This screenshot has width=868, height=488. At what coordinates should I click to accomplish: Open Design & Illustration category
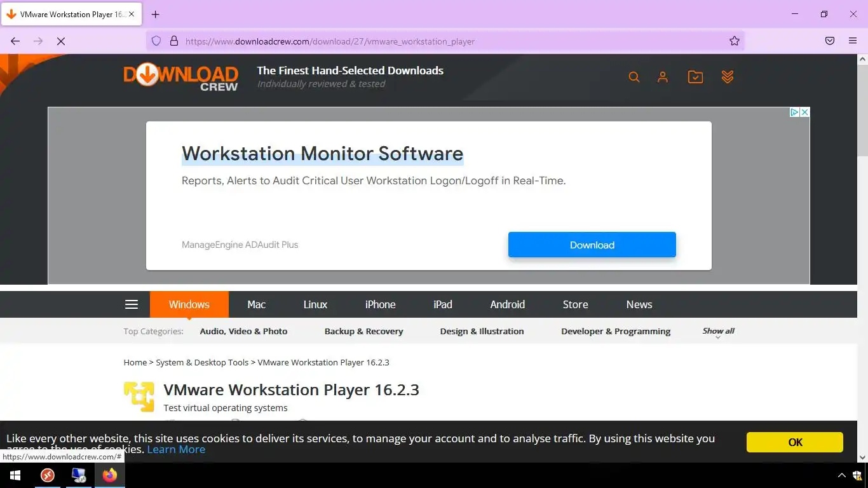pos(482,331)
